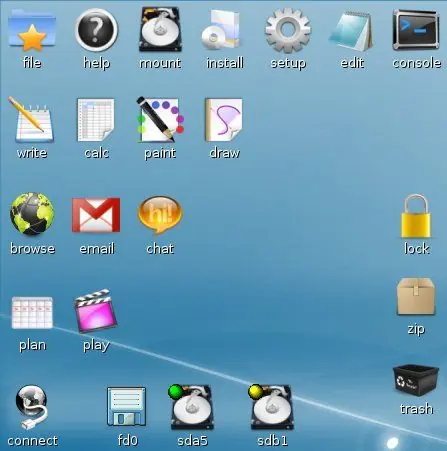Open the fd0 floppy disk icon
Image resolution: width=447 pixels, height=451 pixels.
click(126, 406)
